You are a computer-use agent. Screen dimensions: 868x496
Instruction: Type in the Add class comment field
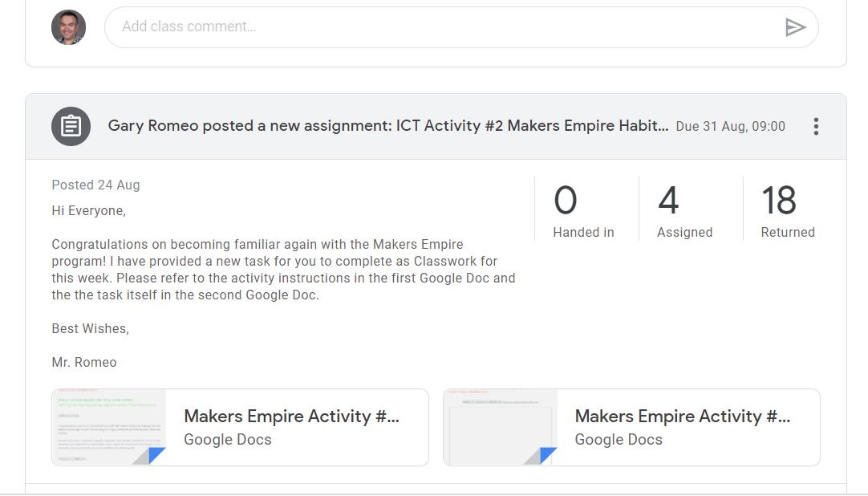[443, 27]
